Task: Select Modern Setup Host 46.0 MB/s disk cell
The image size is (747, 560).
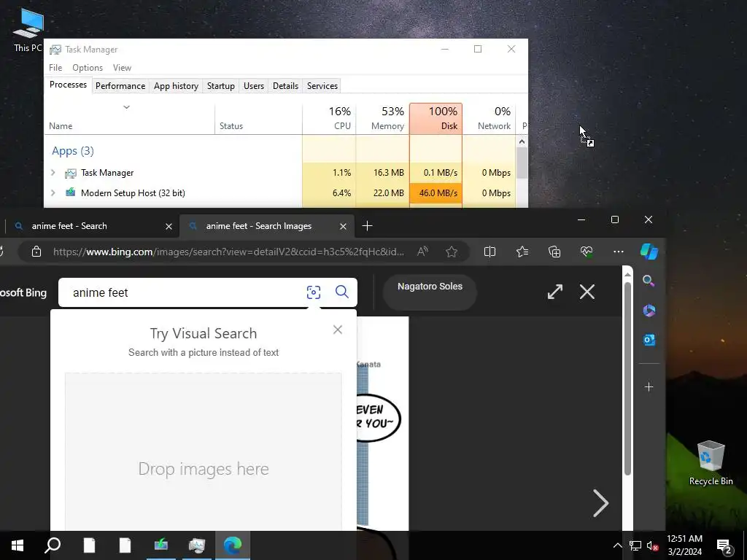Action: click(x=436, y=192)
